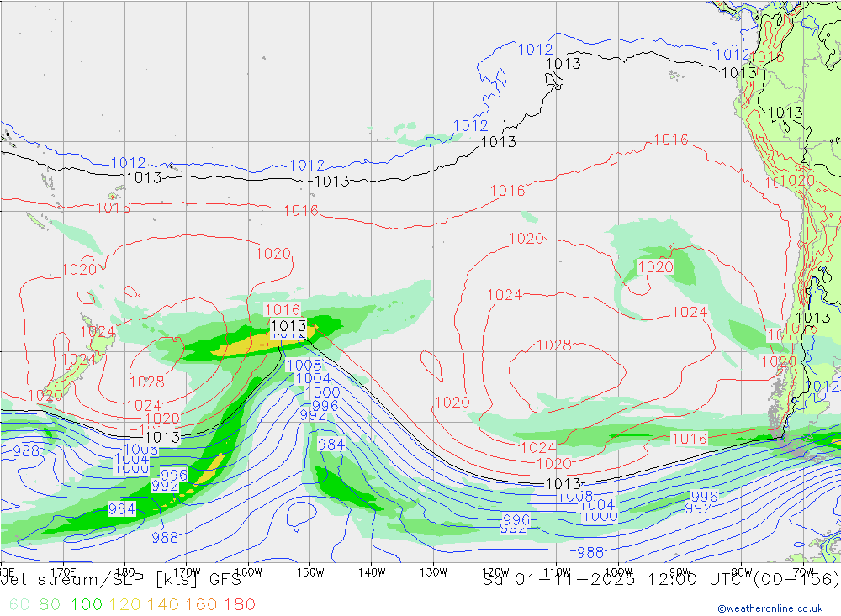Click the 160 kts legend value

[201, 604]
